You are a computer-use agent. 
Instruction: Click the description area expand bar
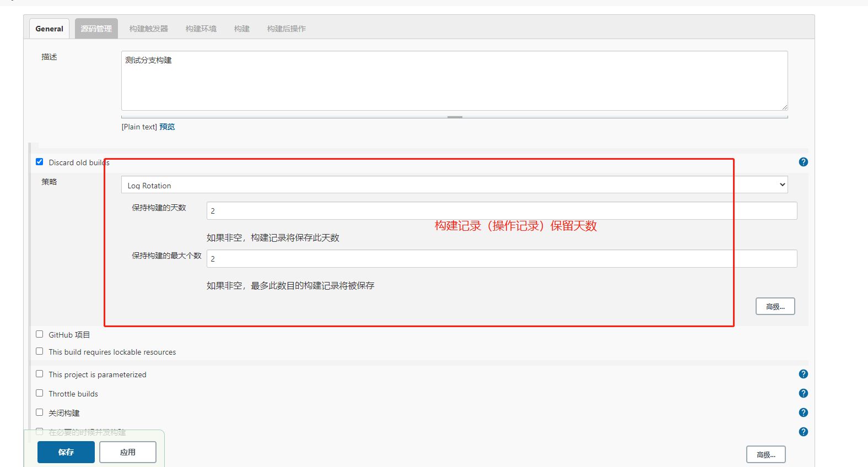pos(454,117)
